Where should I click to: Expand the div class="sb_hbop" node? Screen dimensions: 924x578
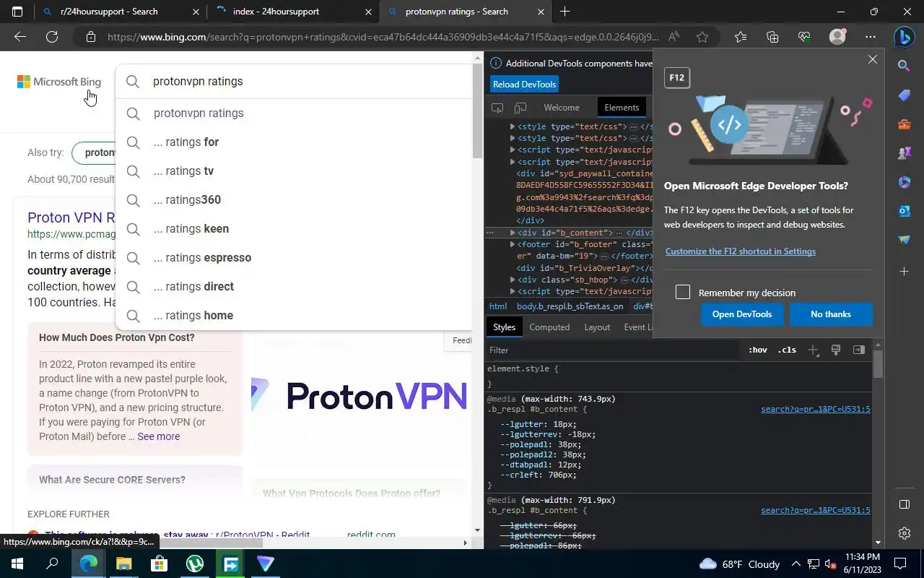[x=513, y=280]
